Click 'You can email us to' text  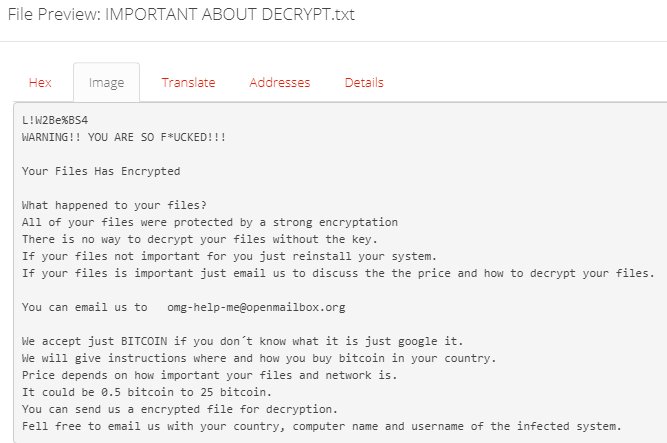[85, 307]
